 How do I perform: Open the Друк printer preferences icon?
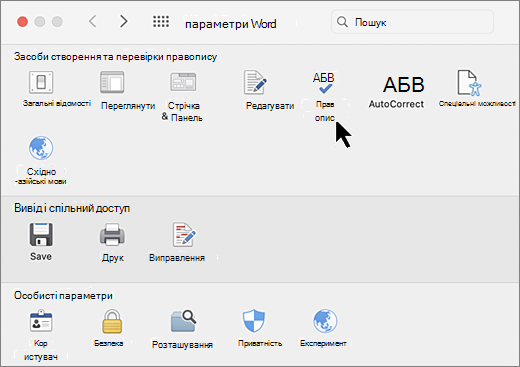pyautogui.click(x=112, y=235)
